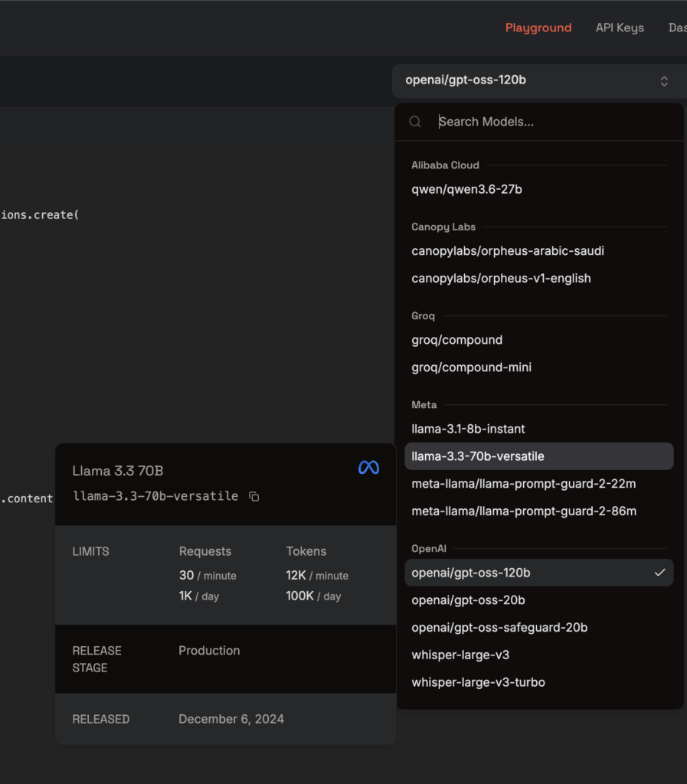Image resolution: width=687 pixels, height=784 pixels.
Task: Choose canopylabs/orpheus-arabic-saudi model
Action: [539, 251]
